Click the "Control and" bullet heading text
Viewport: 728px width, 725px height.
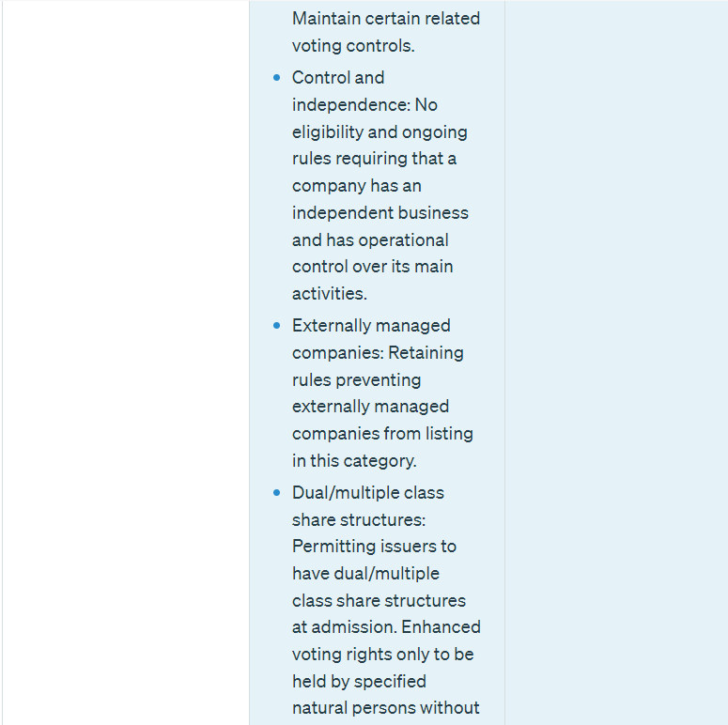[x=338, y=78]
